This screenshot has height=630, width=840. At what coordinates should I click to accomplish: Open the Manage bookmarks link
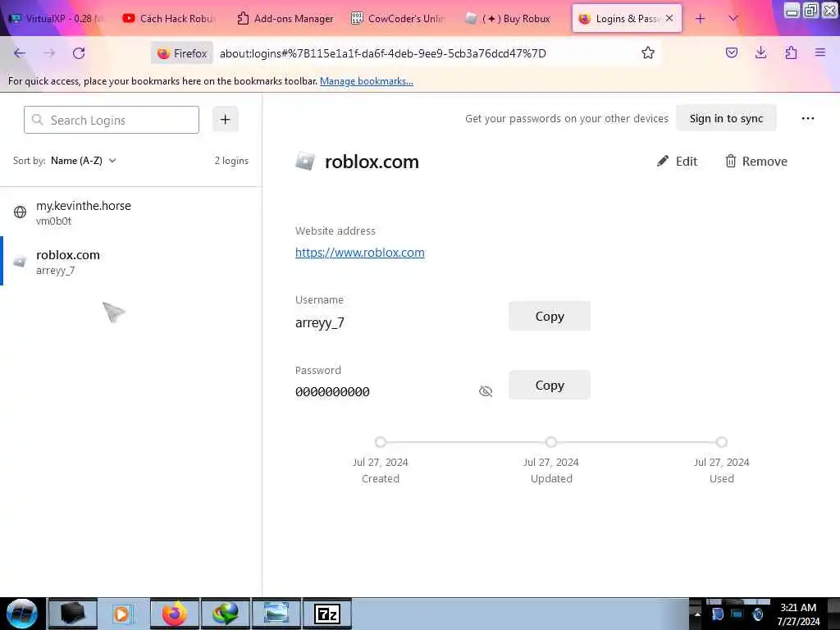367,81
